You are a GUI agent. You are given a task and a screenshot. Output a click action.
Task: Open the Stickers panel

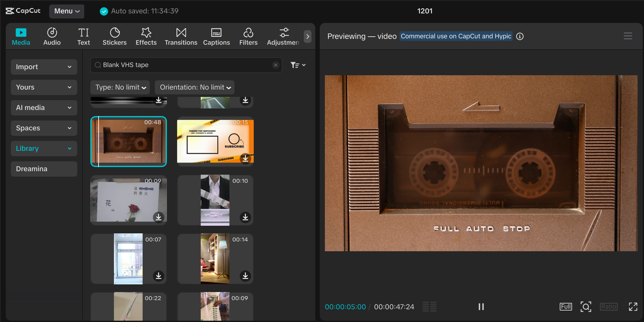[x=114, y=36]
